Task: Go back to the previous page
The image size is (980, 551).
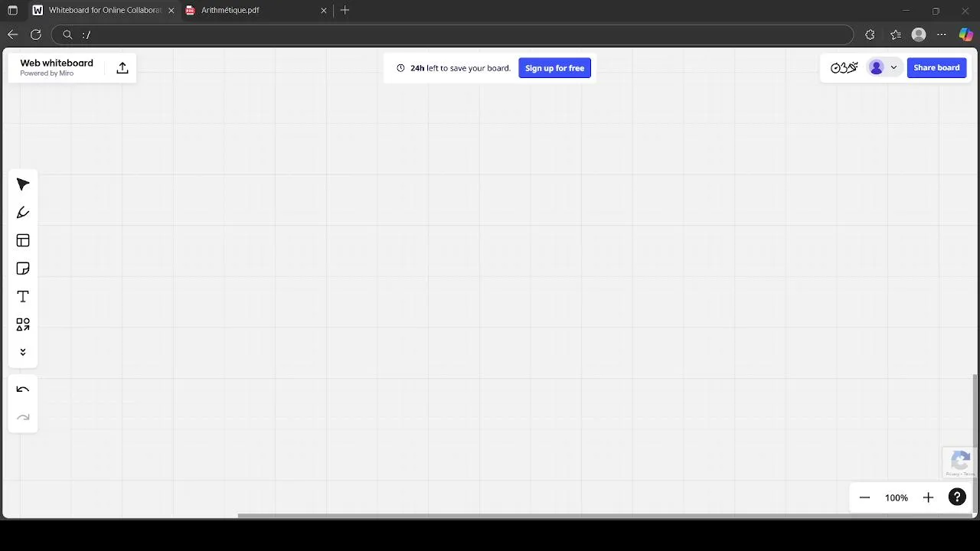Action: (12, 34)
